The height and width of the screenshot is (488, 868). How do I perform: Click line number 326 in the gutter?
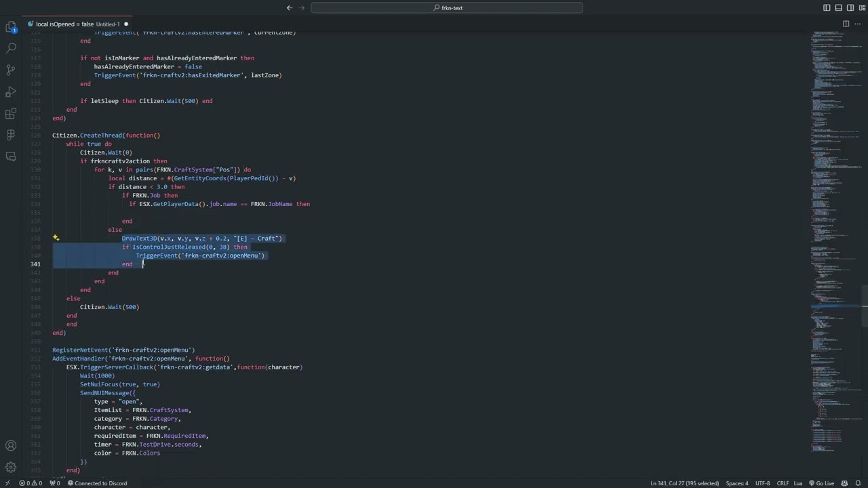[36, 136]
